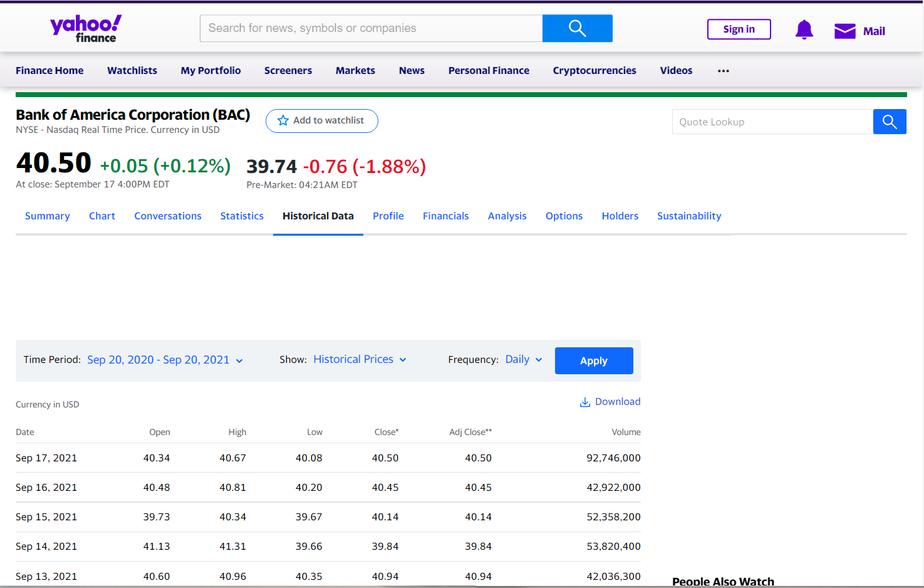Click volume value 52,358,200
Screen dimensions: 924x588
click(x=613, y=517)
